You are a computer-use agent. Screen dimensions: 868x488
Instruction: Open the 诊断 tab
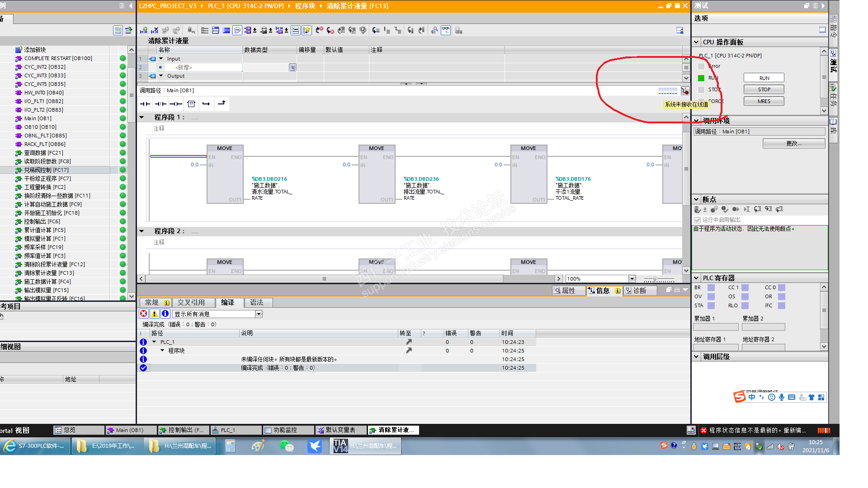[x=639, y=291]
